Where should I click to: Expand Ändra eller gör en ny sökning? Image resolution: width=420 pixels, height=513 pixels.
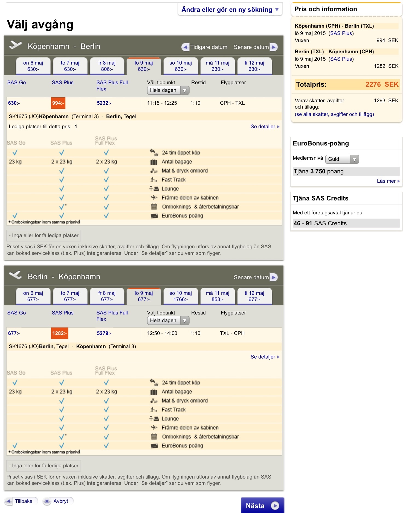(x=230, y=10)
